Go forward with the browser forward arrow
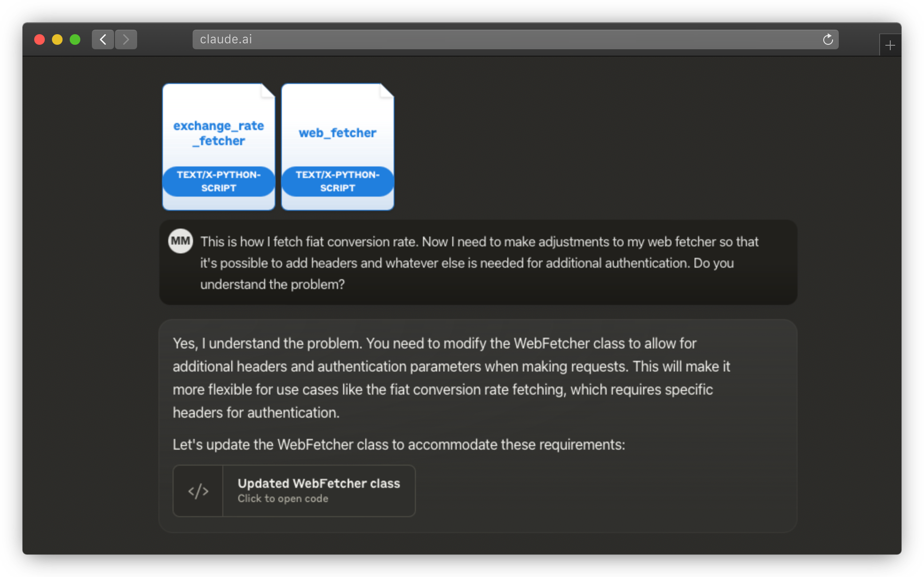Viewport: 924px width, 577px height. pos(126,40)
